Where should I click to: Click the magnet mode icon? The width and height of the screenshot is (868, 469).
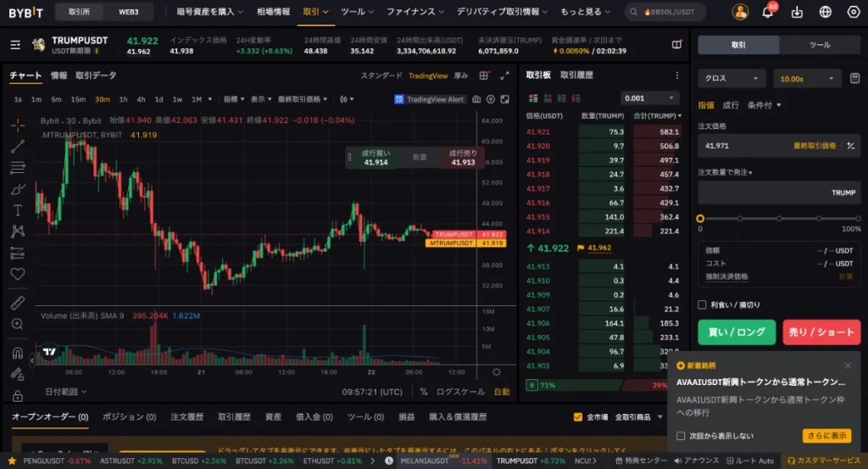(x=18, y=353)
